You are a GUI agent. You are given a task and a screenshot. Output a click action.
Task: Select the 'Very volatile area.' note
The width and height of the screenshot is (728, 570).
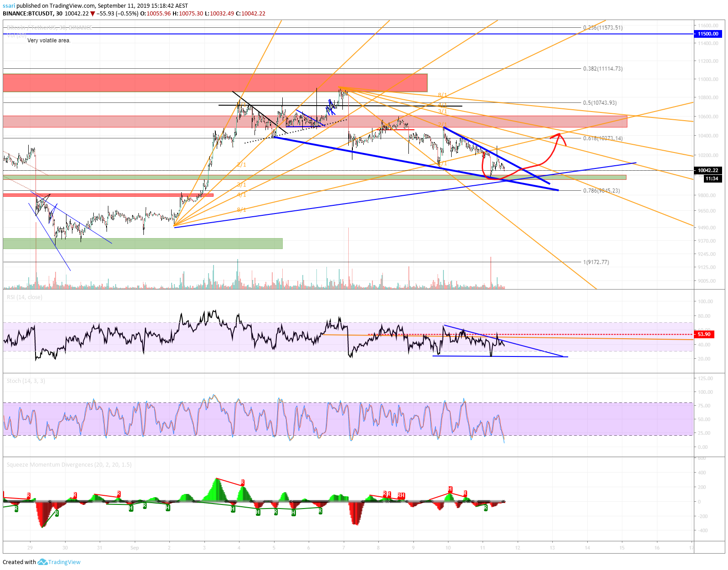coord(49,41)
